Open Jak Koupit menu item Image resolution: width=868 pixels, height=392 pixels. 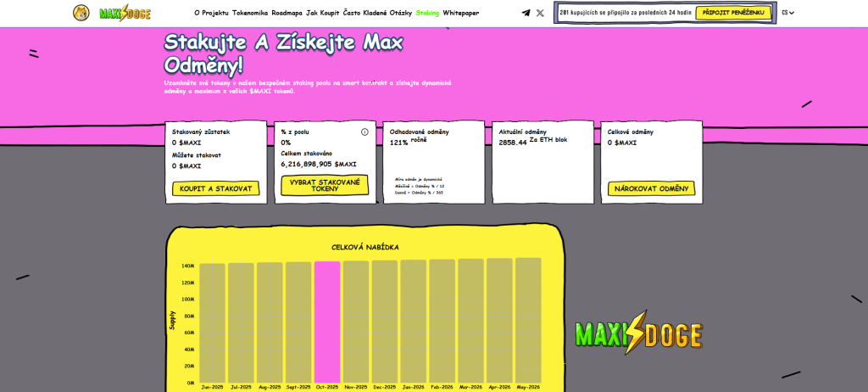pyautogui.click(x=323, y=13)
